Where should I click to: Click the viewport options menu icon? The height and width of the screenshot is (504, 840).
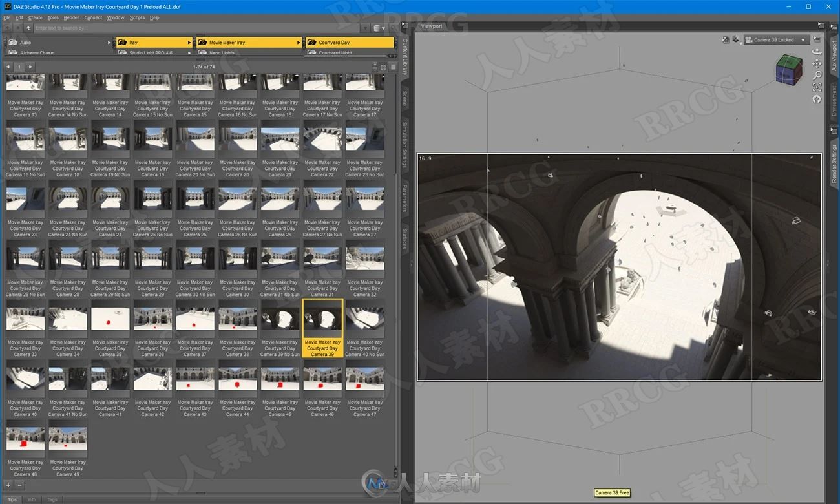click(x=817, y=39)
